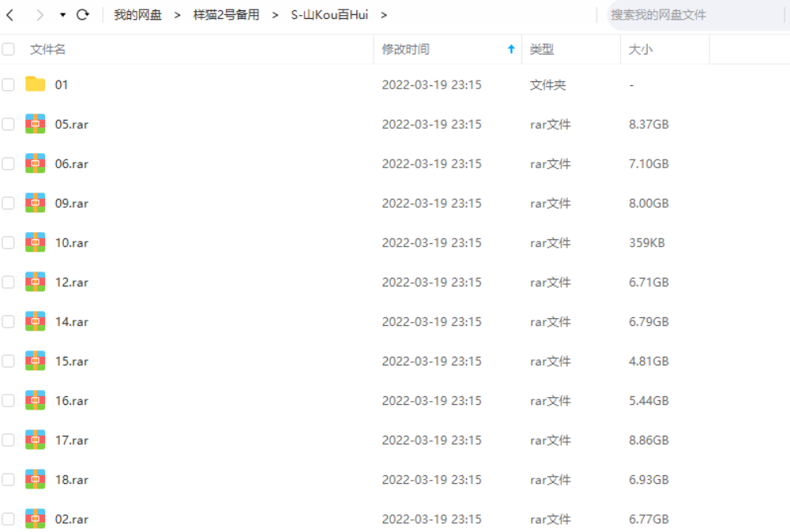
Task: Sort by the 文件名 column header
Action: point(47,50)
